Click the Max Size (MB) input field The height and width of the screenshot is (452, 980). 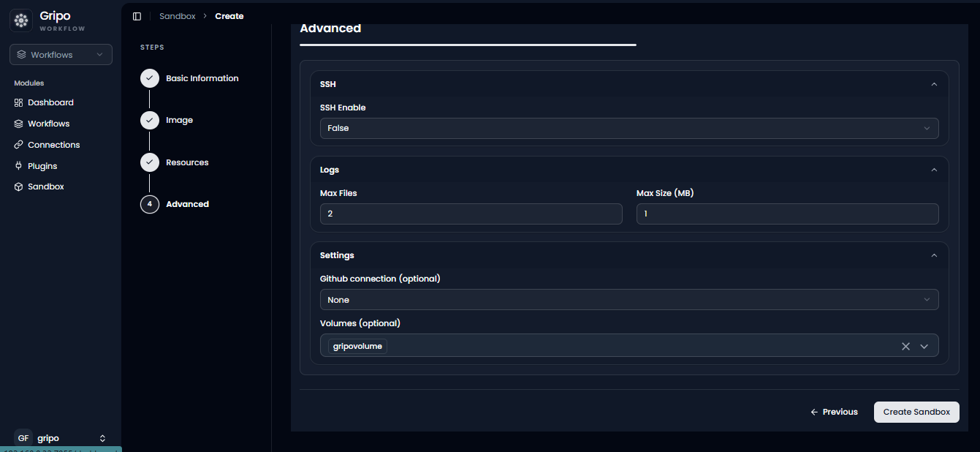[788, 214]
